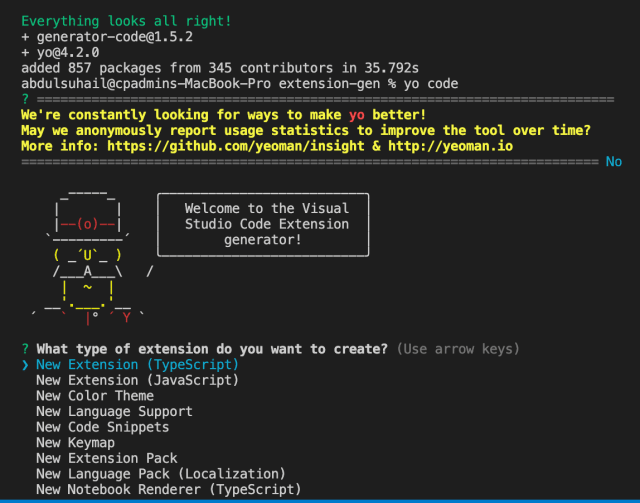Image resolution: width=640 pixels, height=503 pixels.
Task: Choose New Language Support option
Action: 114,412
